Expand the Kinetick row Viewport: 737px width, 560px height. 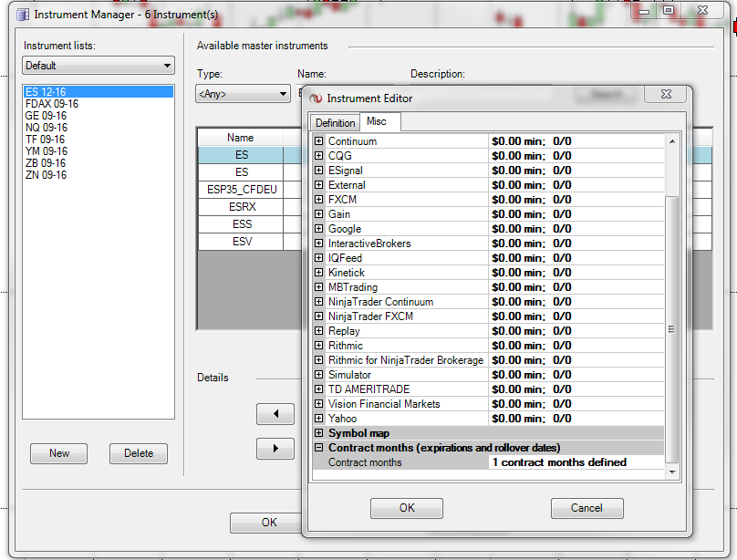point(318,272)
